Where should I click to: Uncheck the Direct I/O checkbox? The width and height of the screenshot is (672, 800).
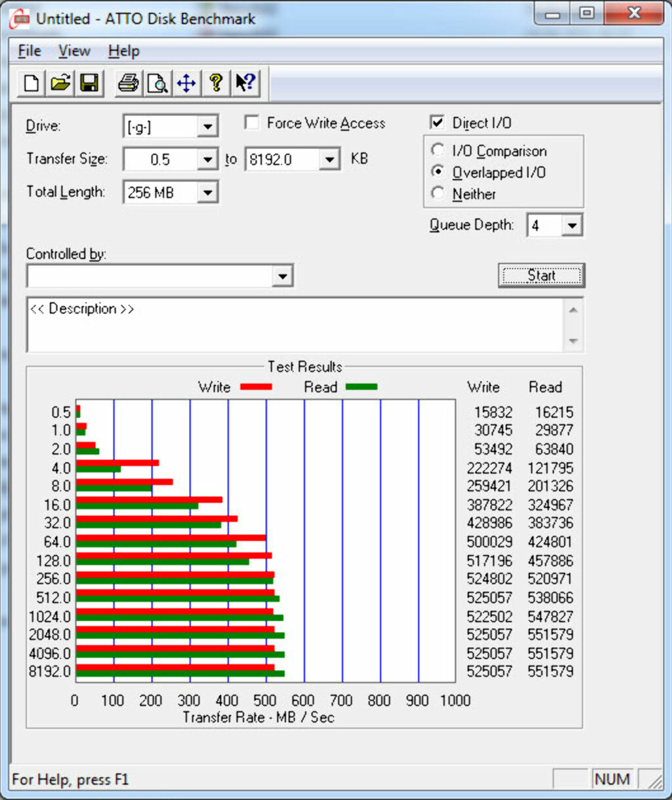[436, 123]
